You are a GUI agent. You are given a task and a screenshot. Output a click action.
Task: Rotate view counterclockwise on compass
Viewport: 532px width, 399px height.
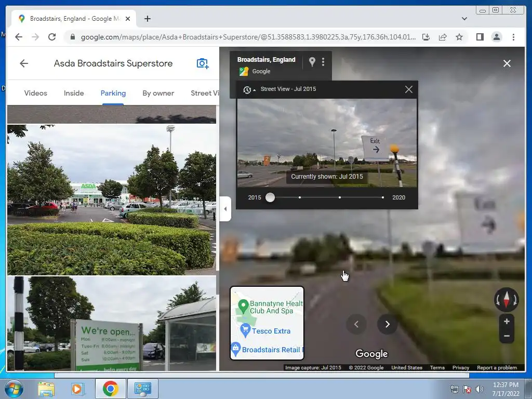click(x=498, y=300)
